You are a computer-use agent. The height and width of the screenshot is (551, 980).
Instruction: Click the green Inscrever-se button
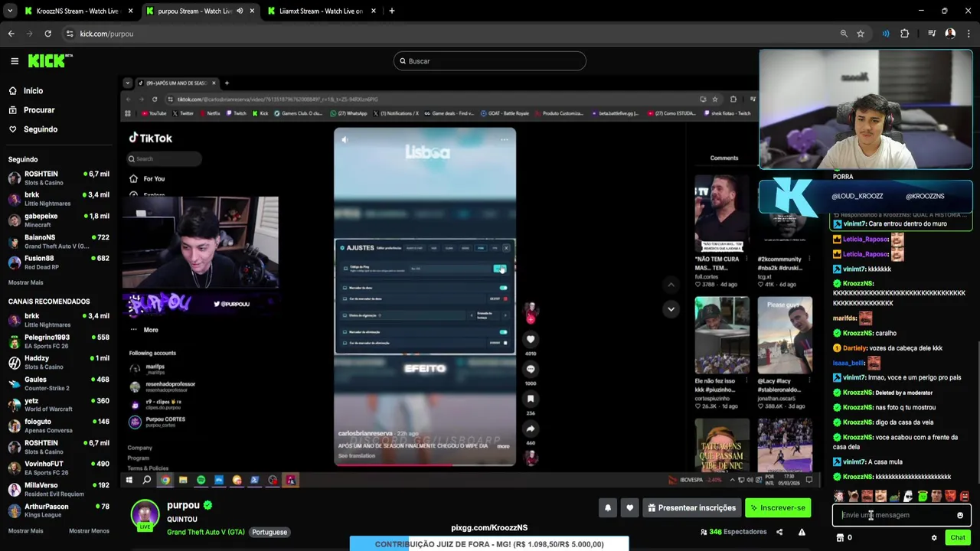[778, 507]
